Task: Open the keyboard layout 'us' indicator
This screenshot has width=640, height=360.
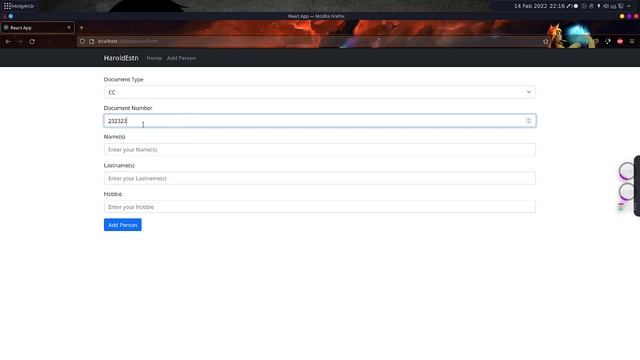Action: click(x=613, y=7)
